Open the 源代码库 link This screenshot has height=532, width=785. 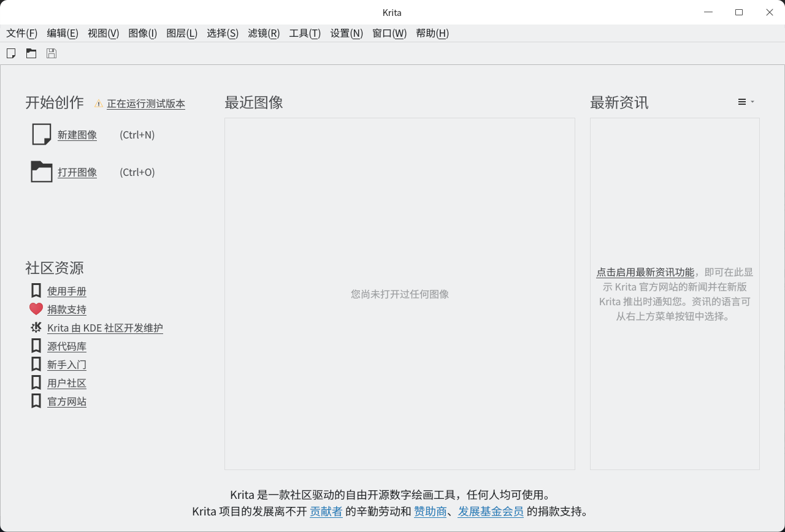(67, 346)
